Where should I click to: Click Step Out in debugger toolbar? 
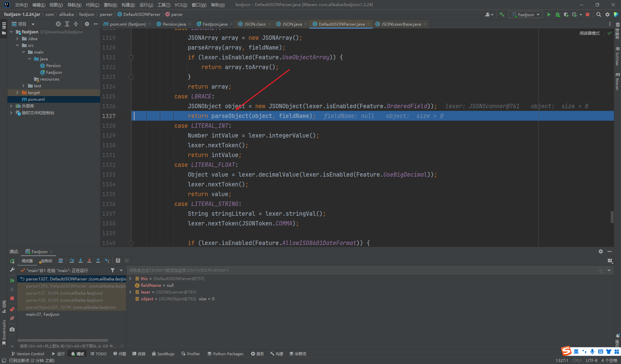click(98, 261)
